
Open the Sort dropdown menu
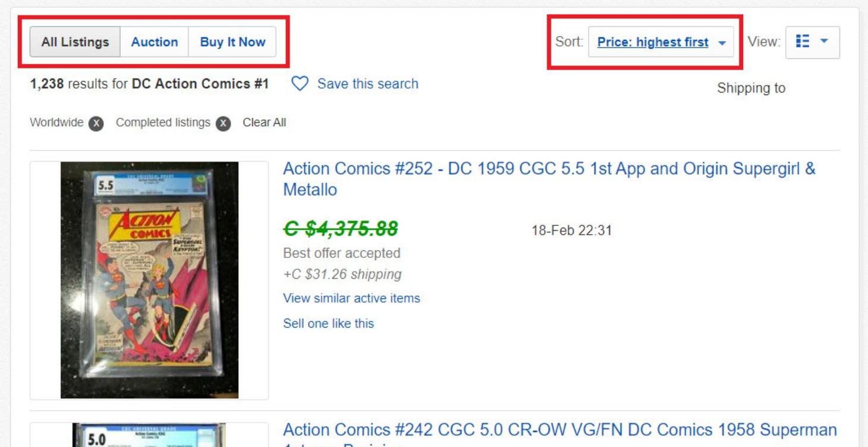(660, 42)
